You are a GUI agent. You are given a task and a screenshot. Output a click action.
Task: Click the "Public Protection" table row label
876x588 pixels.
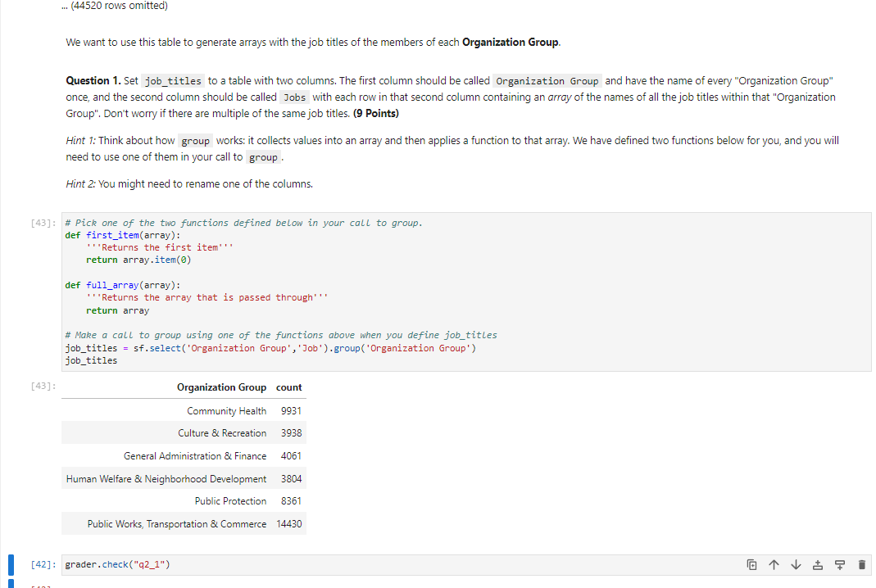click(231, 501)
